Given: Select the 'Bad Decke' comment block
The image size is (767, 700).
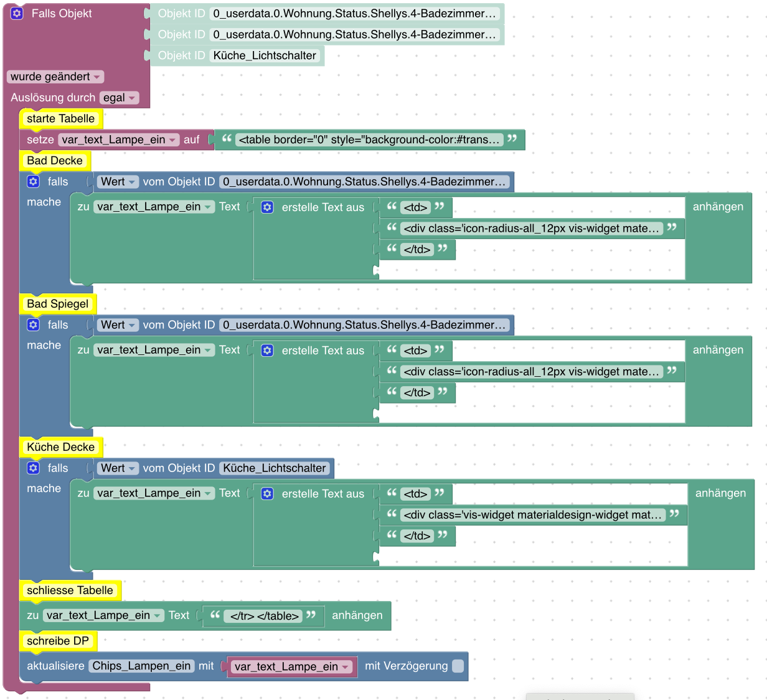Looking at the screenshot, I should coord(54,160).
